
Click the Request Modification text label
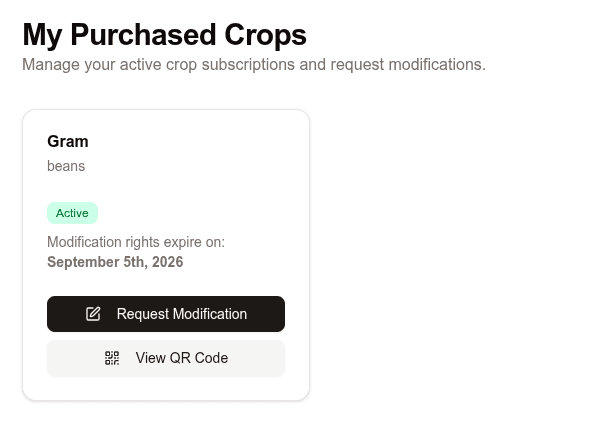click(182, 314)
